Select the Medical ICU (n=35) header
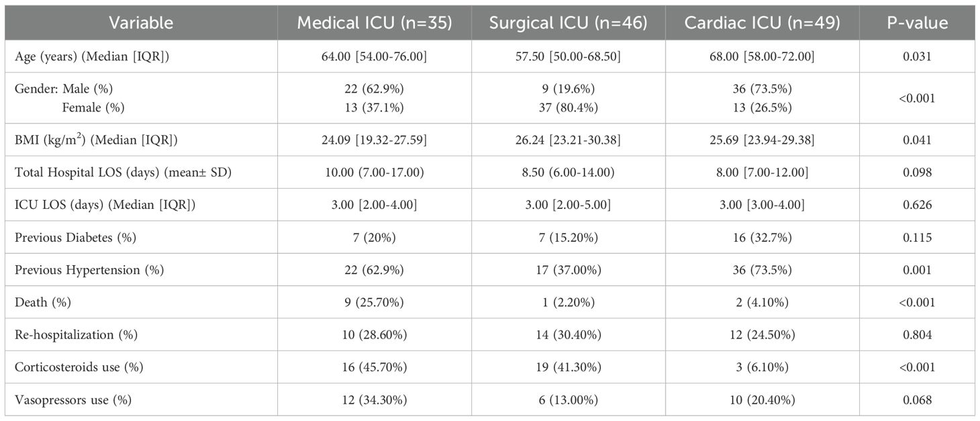The height and width of the screenshot is (421, 980). 375,23
